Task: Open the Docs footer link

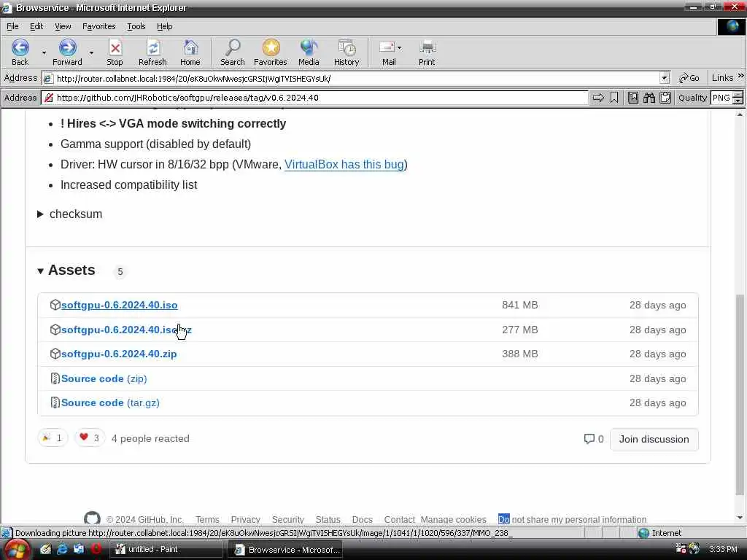Action: click(362, 519)
